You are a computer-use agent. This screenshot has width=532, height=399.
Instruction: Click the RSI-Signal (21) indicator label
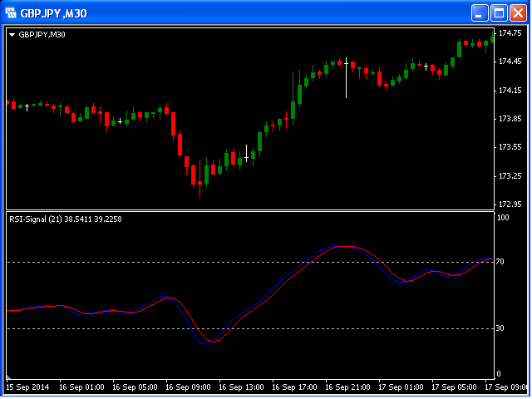click(x=65, y=219)
